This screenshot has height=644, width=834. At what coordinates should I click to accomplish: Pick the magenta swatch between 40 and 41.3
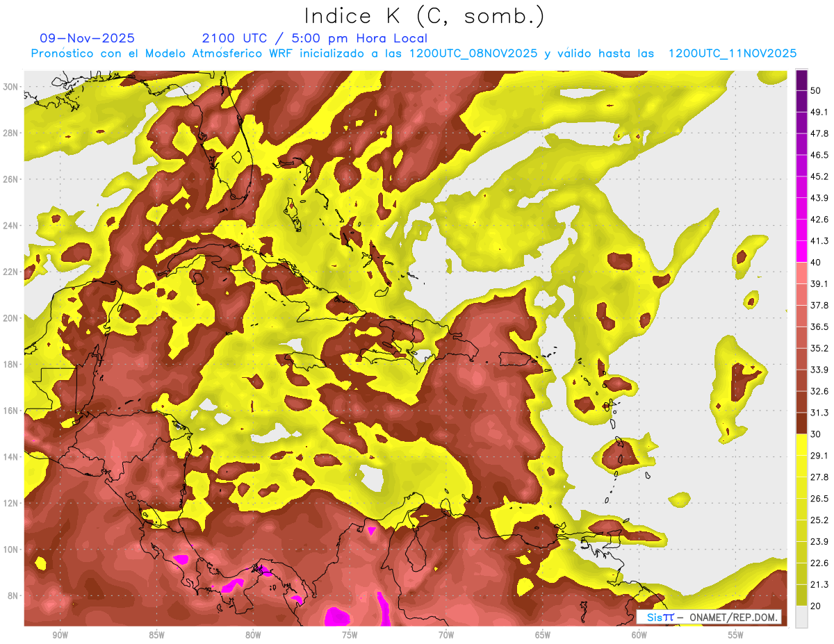click(x=801, y=251)
